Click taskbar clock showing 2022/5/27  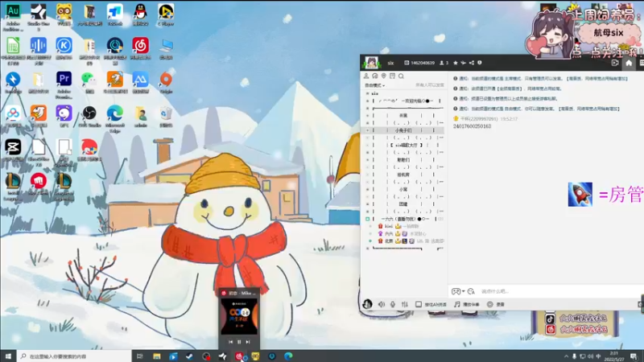tap(614, 356)
